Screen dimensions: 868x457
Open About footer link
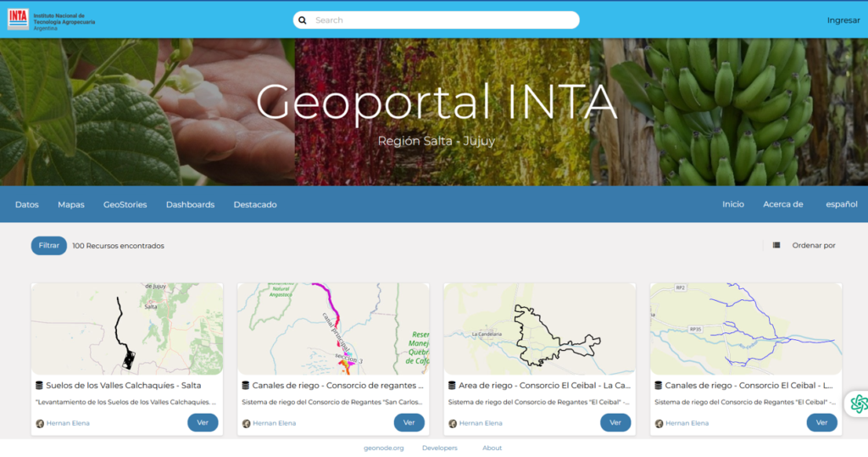pyautogui.click(x=492, y=449)
